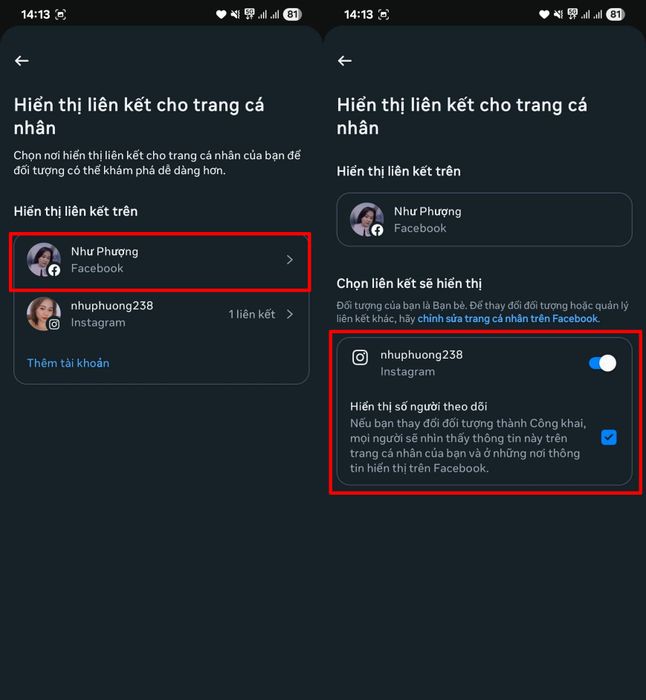Tap the Instagram logo beside the nhuphuong238 switch
The image size is (646, 700).
point(360,357)
